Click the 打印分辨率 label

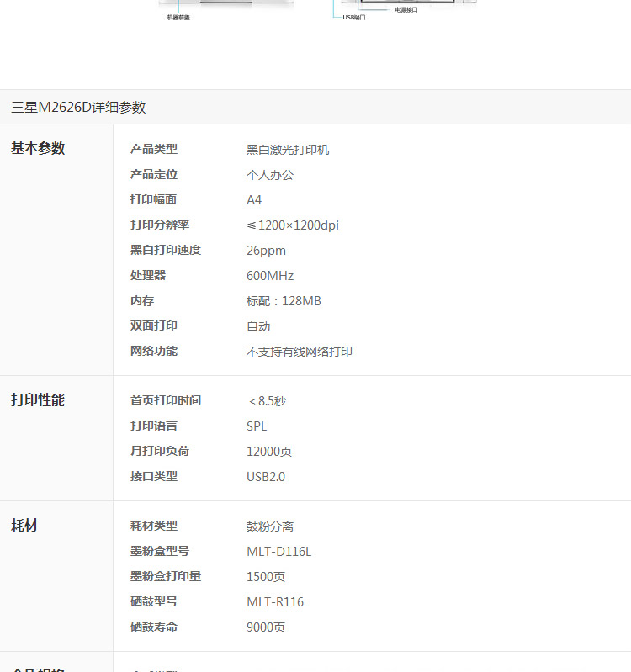click(x=160, y=225)
